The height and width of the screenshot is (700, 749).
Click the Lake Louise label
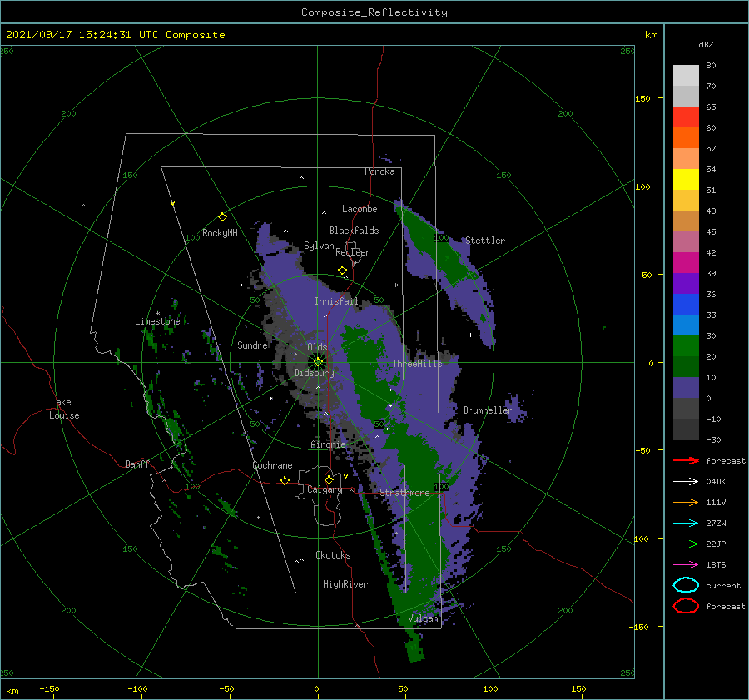[64, 409]
